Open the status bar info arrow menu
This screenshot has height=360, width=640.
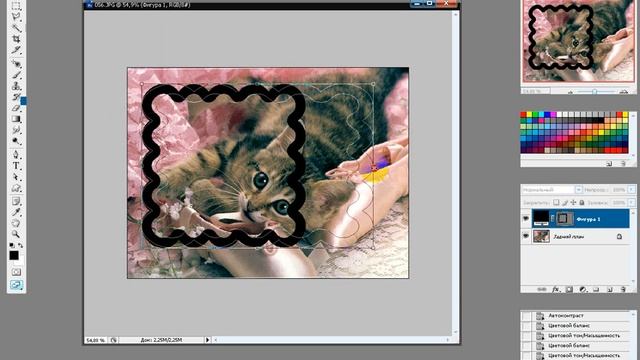[x=207, y=340]
